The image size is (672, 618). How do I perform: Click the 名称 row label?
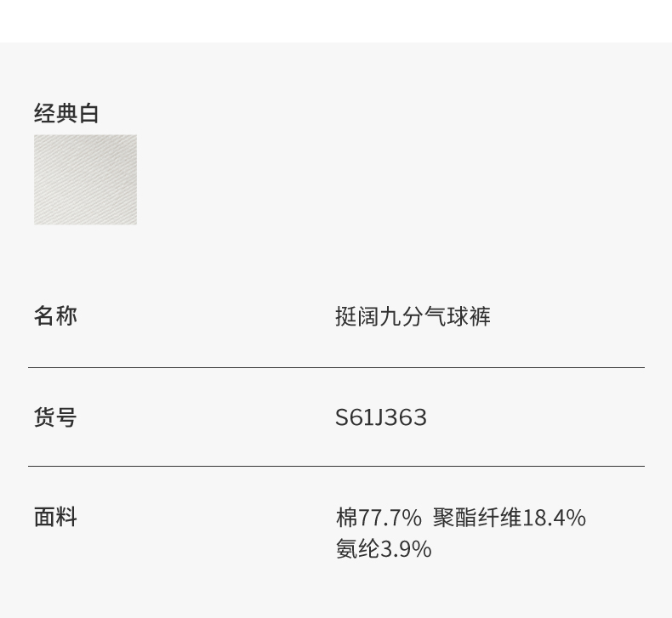55,315
